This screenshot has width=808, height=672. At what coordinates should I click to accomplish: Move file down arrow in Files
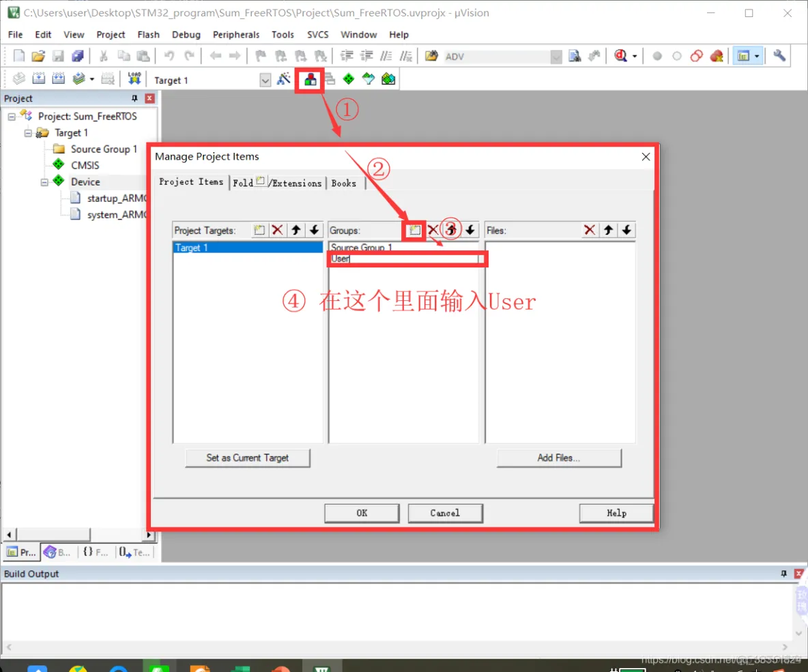click(x=626, y=230)
